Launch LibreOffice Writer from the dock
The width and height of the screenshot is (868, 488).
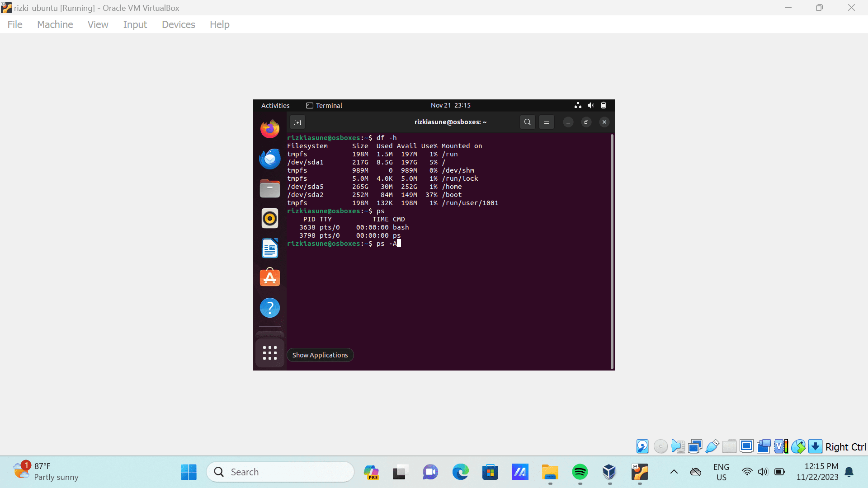click(x=270, y=248)
